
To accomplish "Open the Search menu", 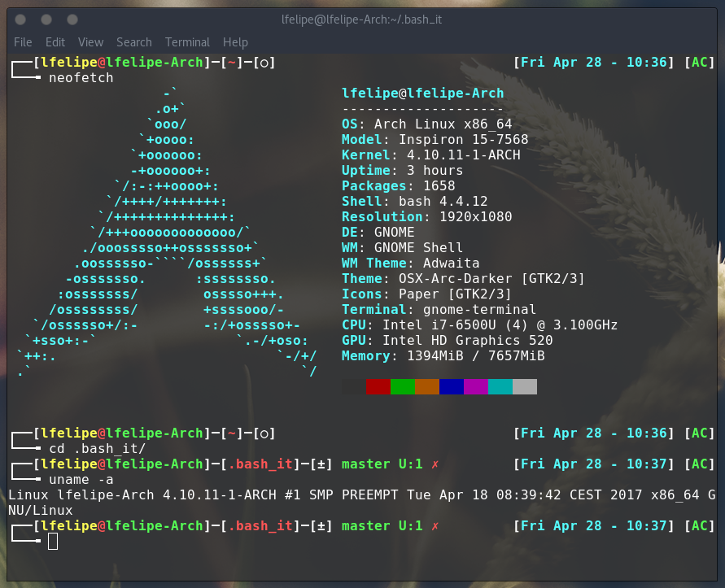I will [133, 42].
